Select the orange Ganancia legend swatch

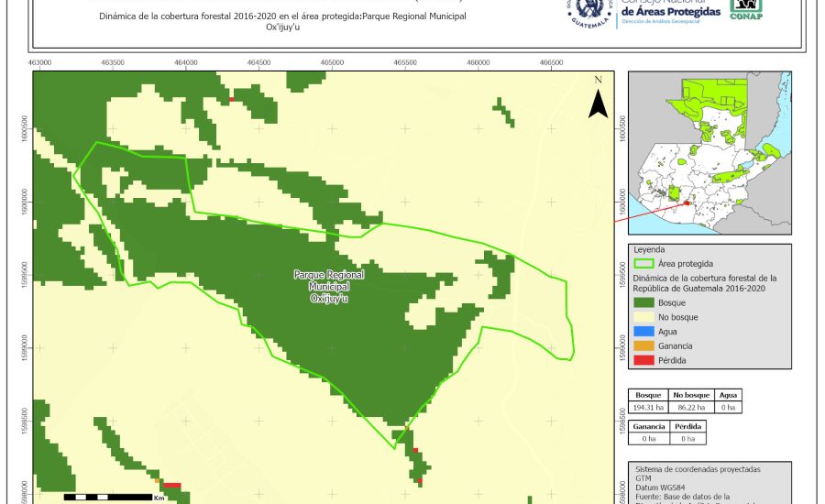point(643,346)
